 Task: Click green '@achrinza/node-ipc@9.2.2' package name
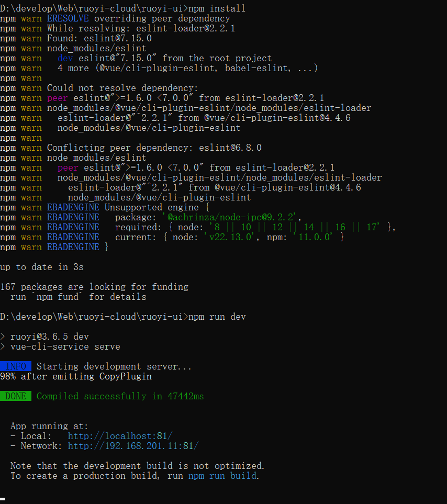(230, 217)
